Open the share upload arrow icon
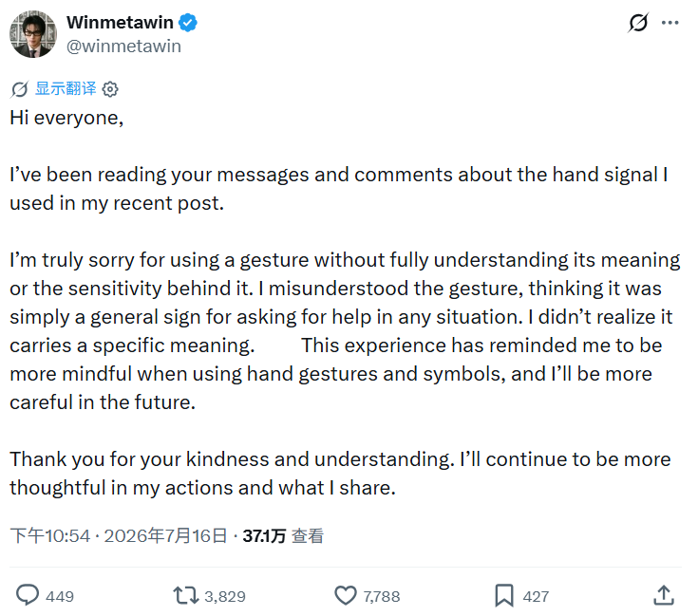The height and width of the screenshot is (616, 698). [x=664, y=595]
